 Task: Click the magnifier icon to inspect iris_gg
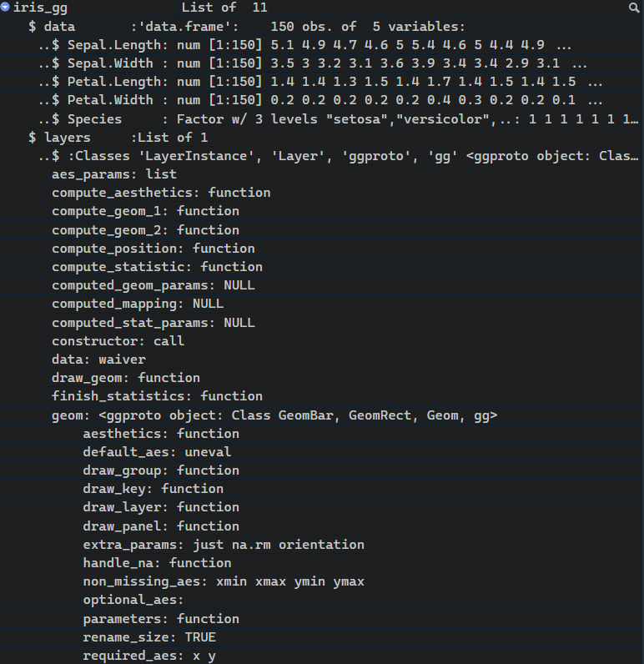click(634, 8)
